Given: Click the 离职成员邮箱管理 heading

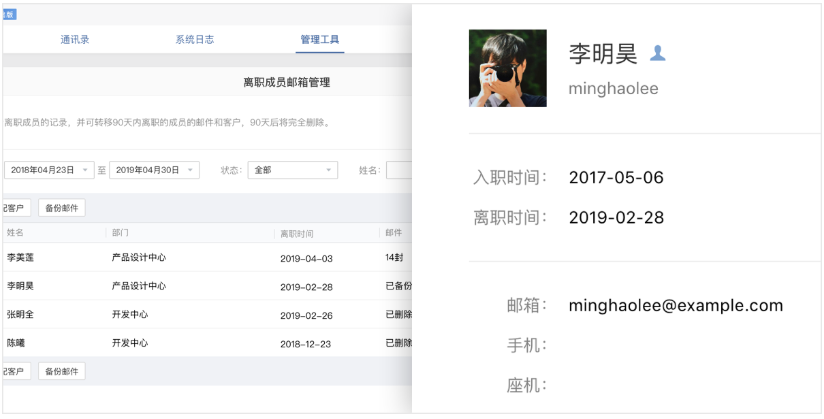Looking at the screenshot, I should tap(287, 83).
